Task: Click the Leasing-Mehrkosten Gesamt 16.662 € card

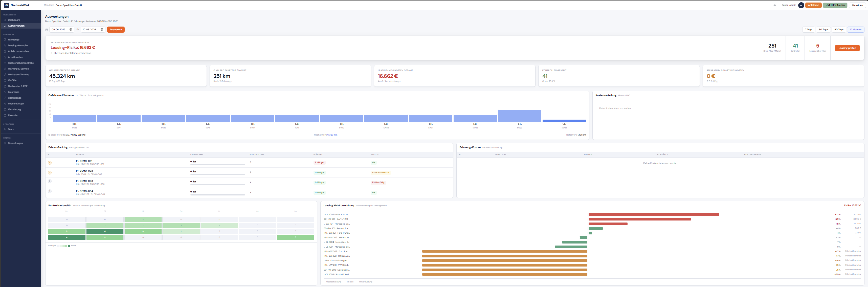Action: pos(455,76)
